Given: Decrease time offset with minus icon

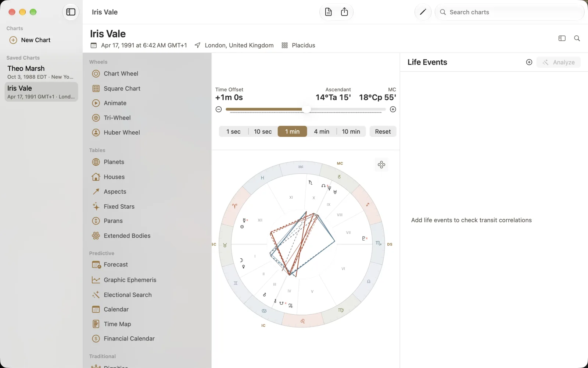Looking at the screenshot, I should (x=219, y=109).
